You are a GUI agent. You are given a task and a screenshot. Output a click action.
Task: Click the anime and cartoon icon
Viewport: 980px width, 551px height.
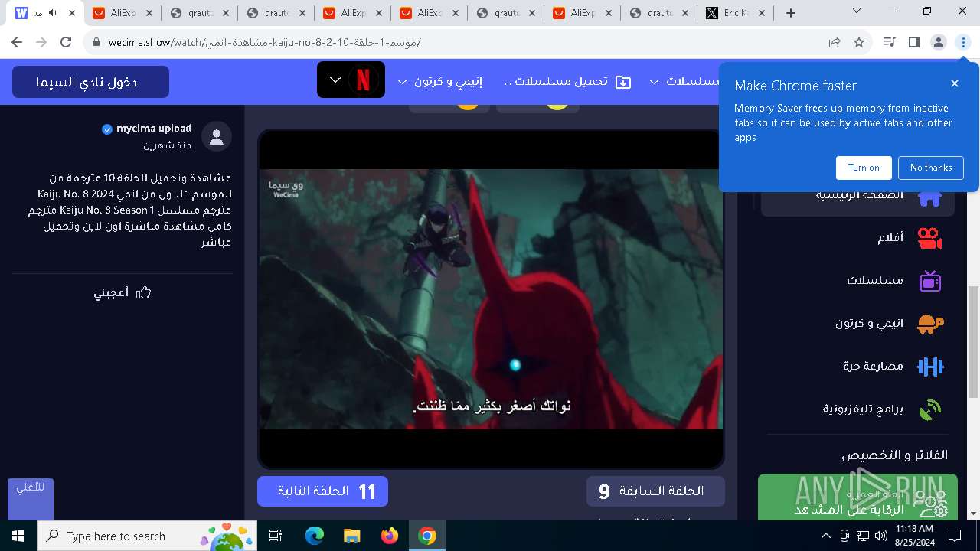929,324
